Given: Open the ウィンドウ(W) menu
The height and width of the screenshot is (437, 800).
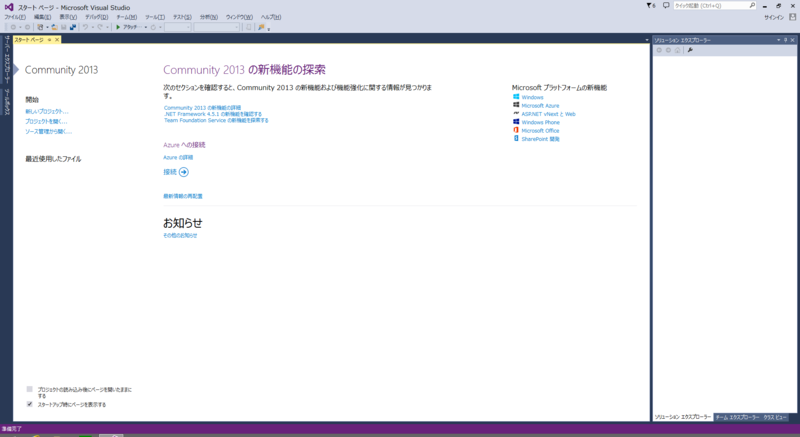Looking at the screenshot, I should point(239,17).
